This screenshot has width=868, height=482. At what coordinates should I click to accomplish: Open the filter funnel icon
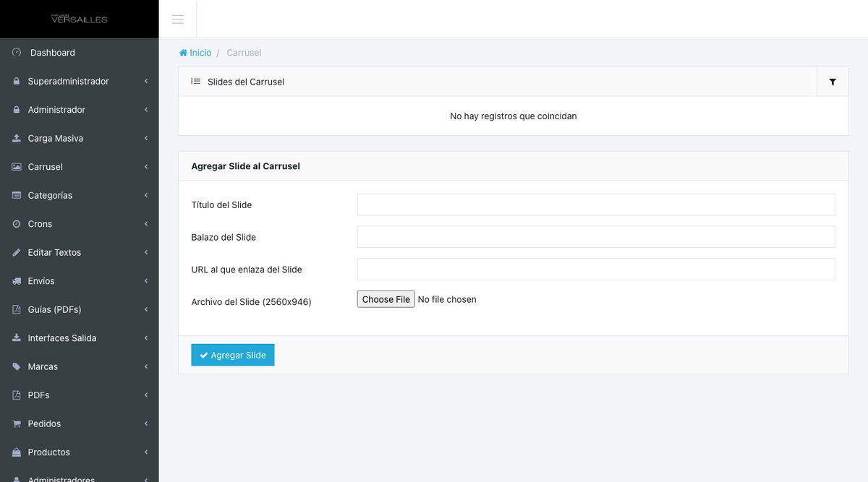pos(833,82)
